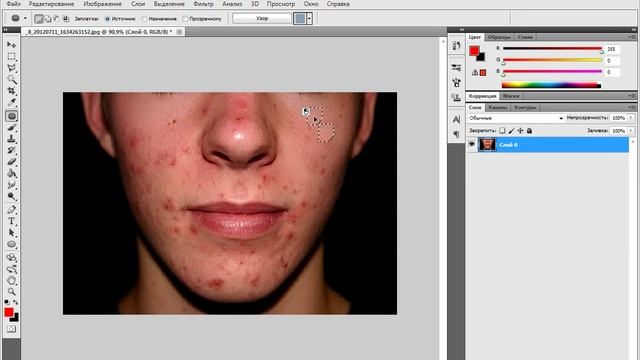
Task: Open the Clone Source panel icon
Action: click(456, 97)
